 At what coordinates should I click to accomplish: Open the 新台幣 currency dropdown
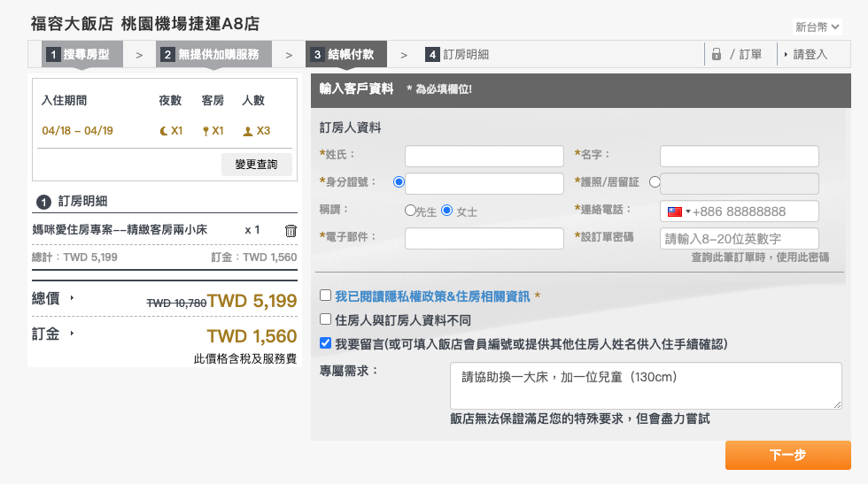click(818, 27)
